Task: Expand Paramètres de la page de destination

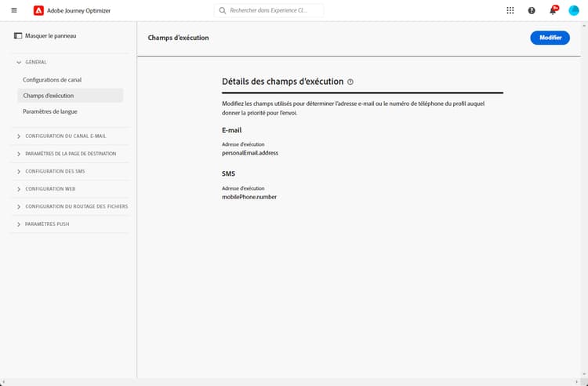Action: coord(19,154)
